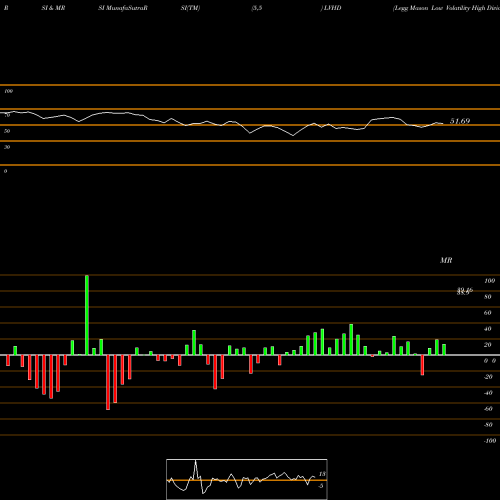Click the 51.69 RSI value label
Viewport: 500px width, 500px height.
click(460, 121)
